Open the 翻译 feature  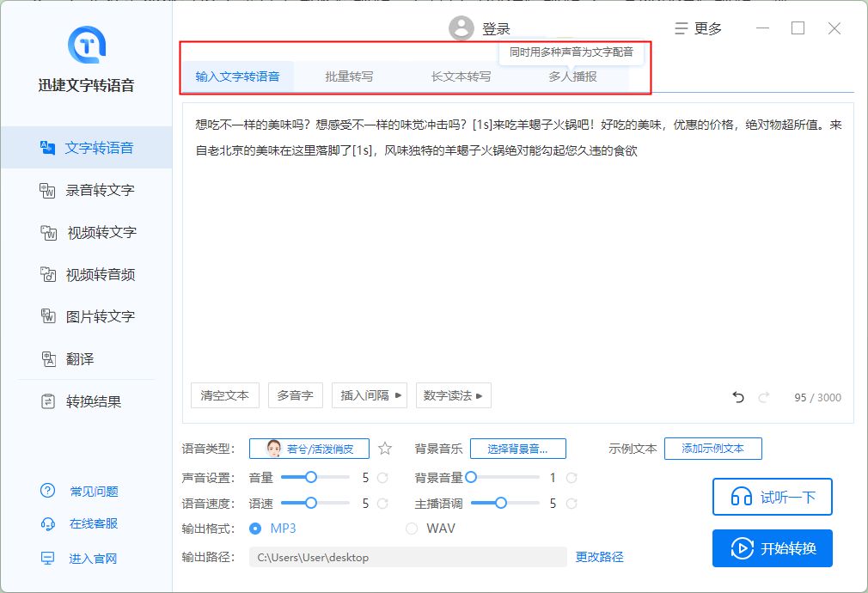point(76,358)
